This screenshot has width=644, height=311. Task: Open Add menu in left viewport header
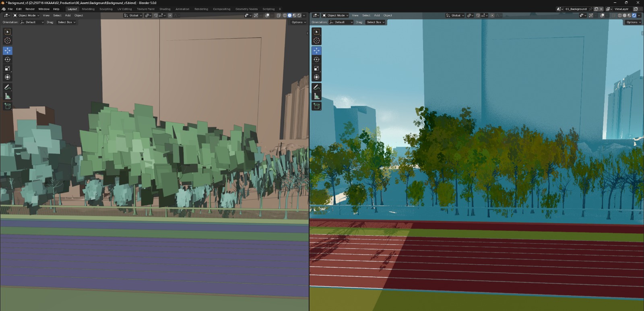tap(68, 15)
